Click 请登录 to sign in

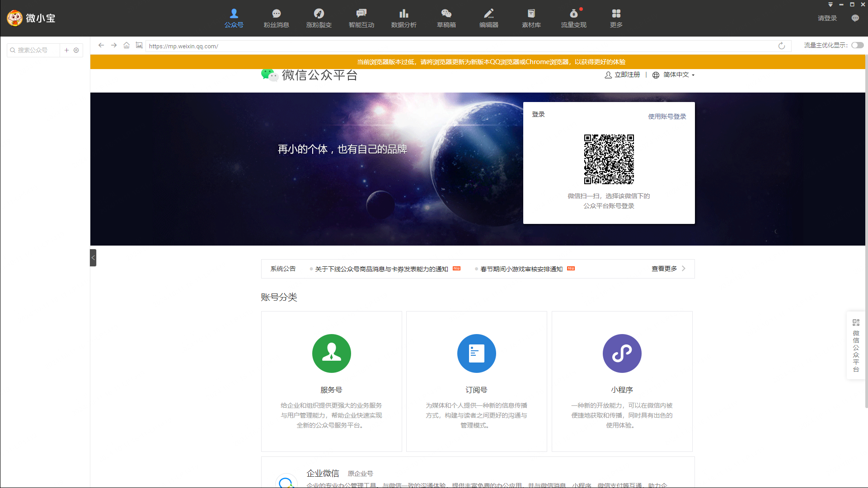click(x=827, y=18)
